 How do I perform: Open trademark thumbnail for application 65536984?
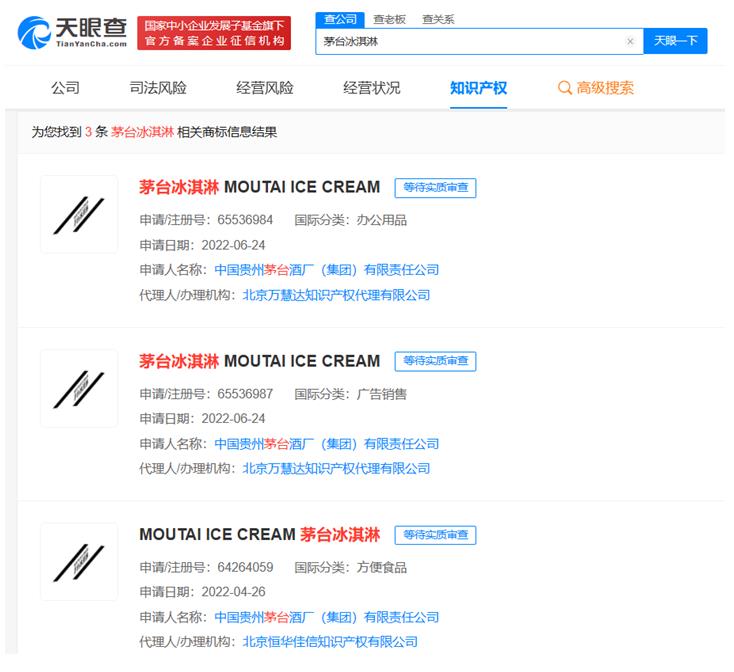(79, 215)
